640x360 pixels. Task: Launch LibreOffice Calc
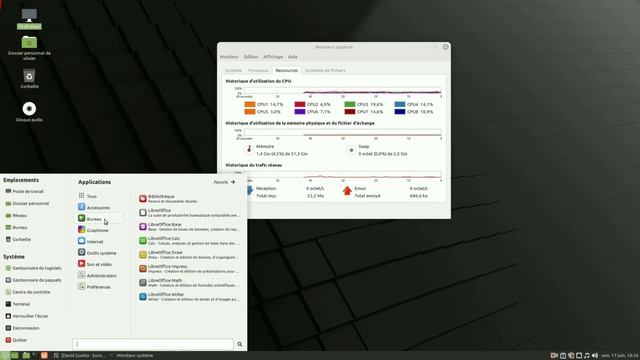point(189,240)
